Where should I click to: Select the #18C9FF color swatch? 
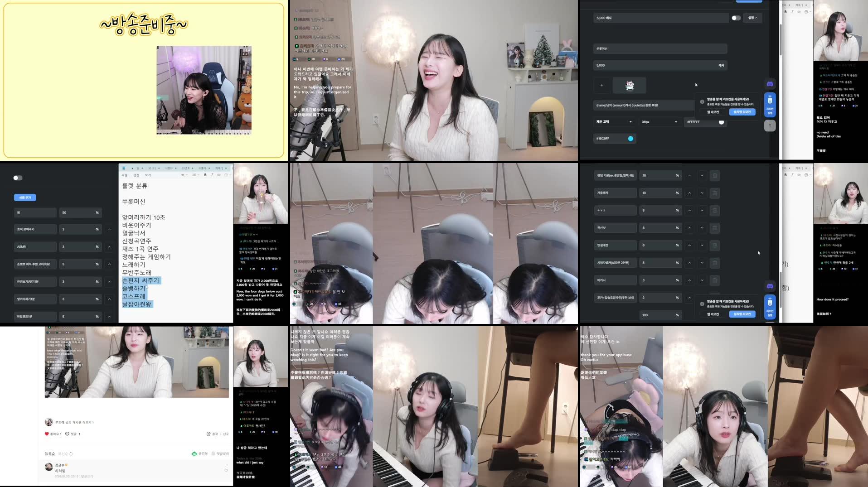point(630,138)
